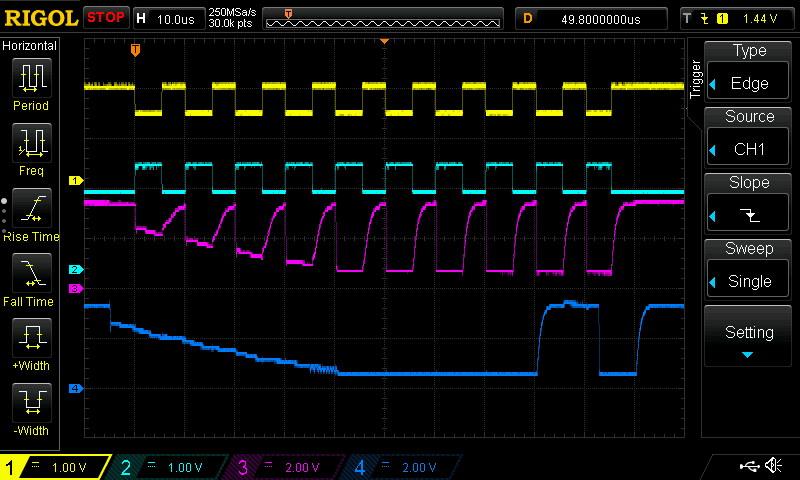Select the +Width measurement icon

32,337
